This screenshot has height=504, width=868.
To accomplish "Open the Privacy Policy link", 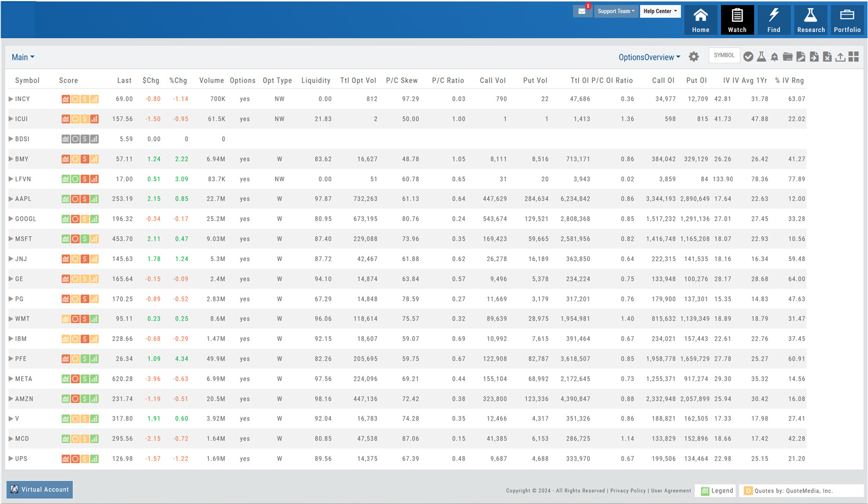I will pos(628,491).
